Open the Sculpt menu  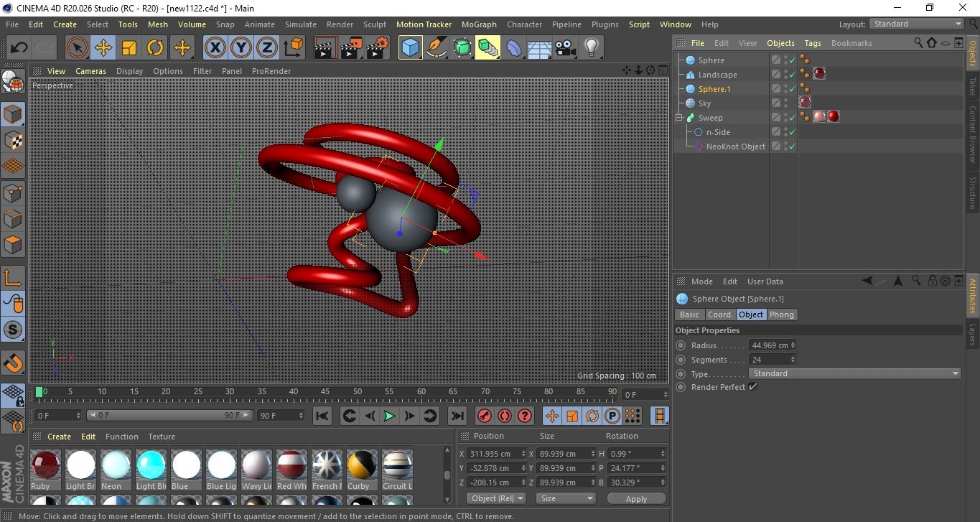374,24
